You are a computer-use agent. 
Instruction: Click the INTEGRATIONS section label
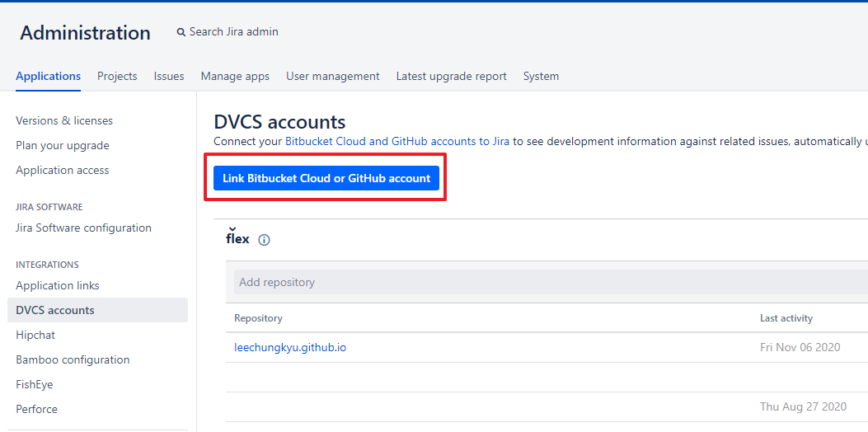47,265
